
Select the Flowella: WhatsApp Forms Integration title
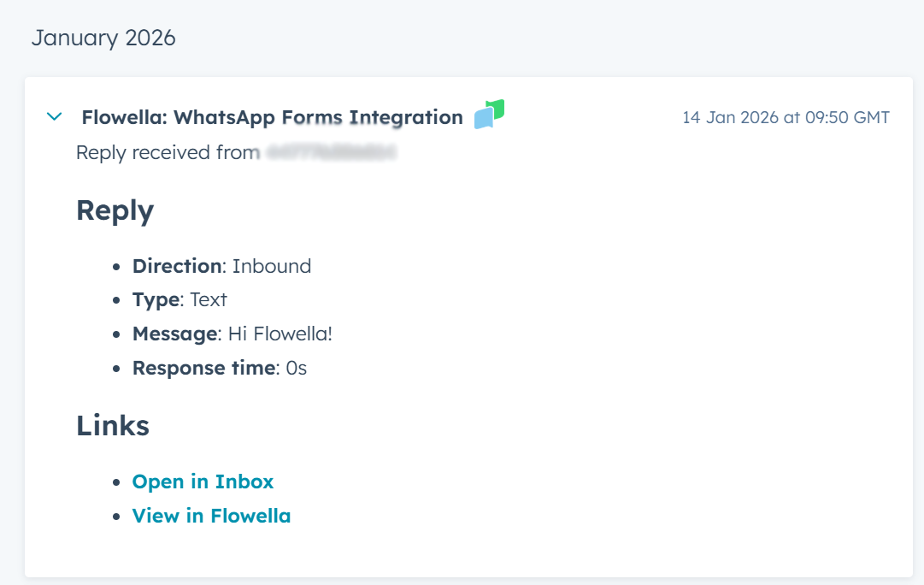coord(272,117)
